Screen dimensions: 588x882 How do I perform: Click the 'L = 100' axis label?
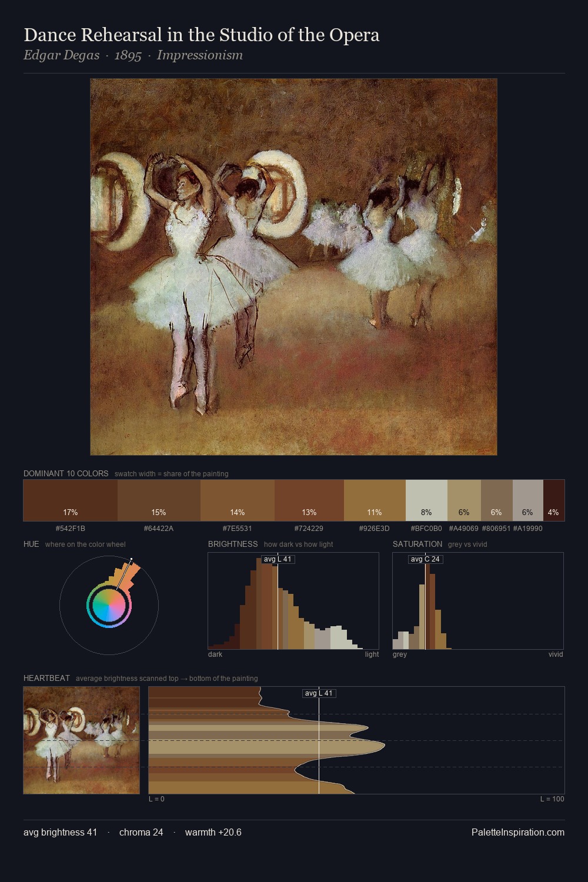552,799
